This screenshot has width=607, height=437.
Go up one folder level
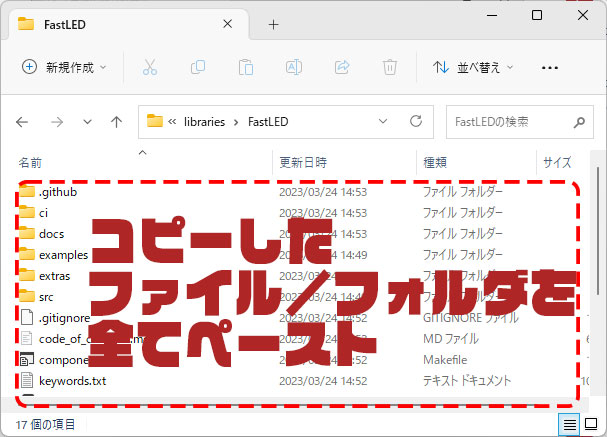[116, 122]
